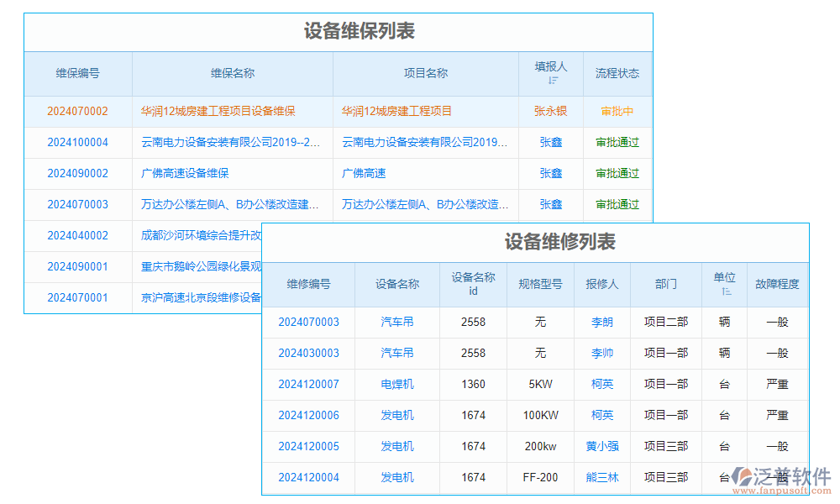Click reporter 李帅 on second 汽车吊 row
This screenshot has height=504, width=840.
602,353
